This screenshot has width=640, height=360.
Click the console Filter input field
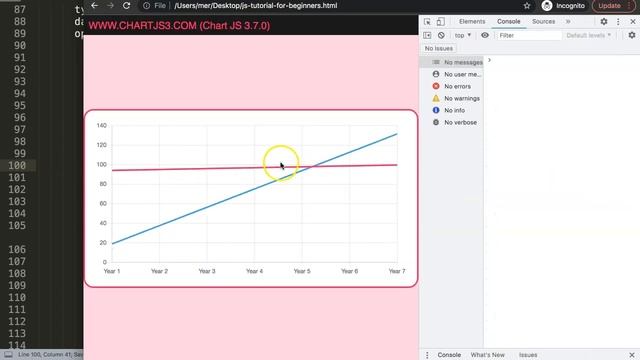(529, 36)
